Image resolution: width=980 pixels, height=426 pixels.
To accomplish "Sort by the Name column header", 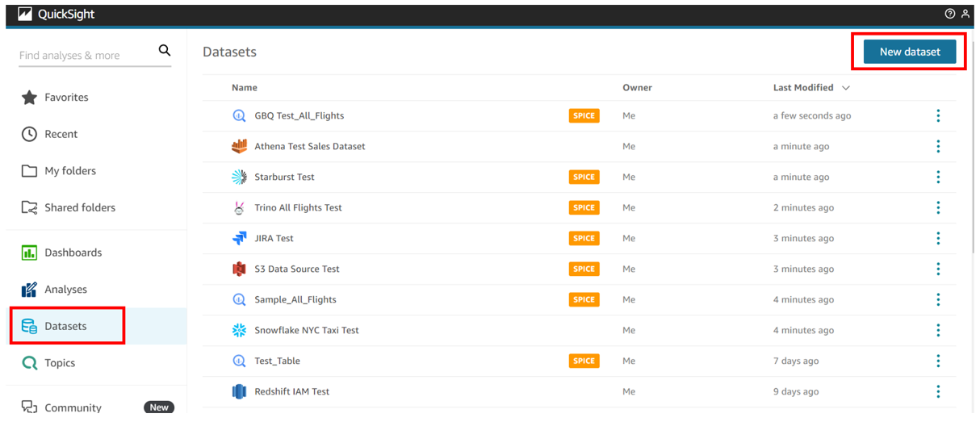I will (245, 88).
